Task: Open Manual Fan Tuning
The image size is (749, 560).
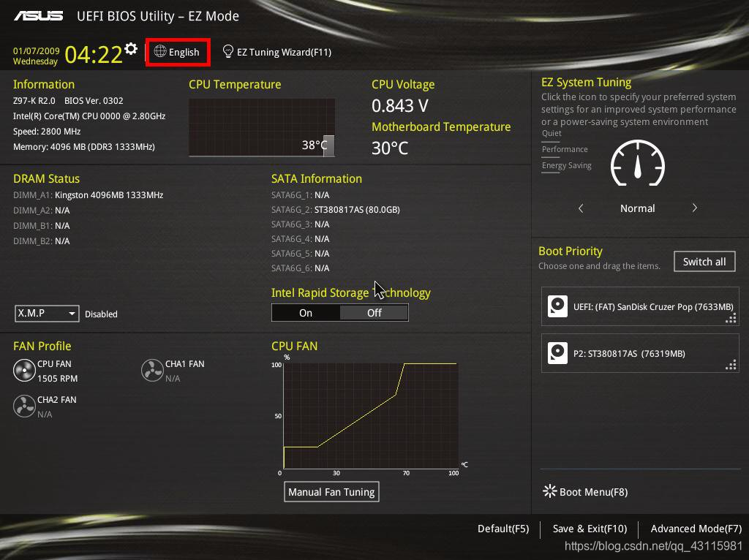Action: pyautogui.click(x=331, y=492)
